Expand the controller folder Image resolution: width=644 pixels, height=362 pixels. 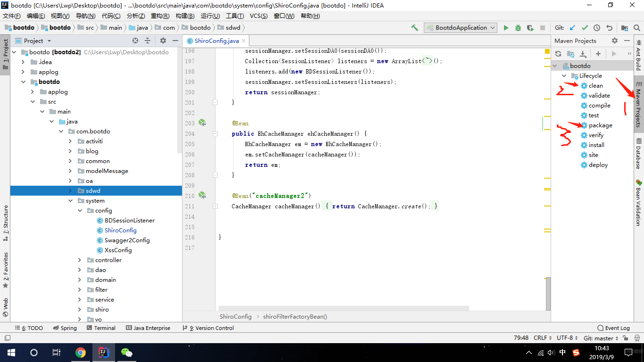point(80,260)
